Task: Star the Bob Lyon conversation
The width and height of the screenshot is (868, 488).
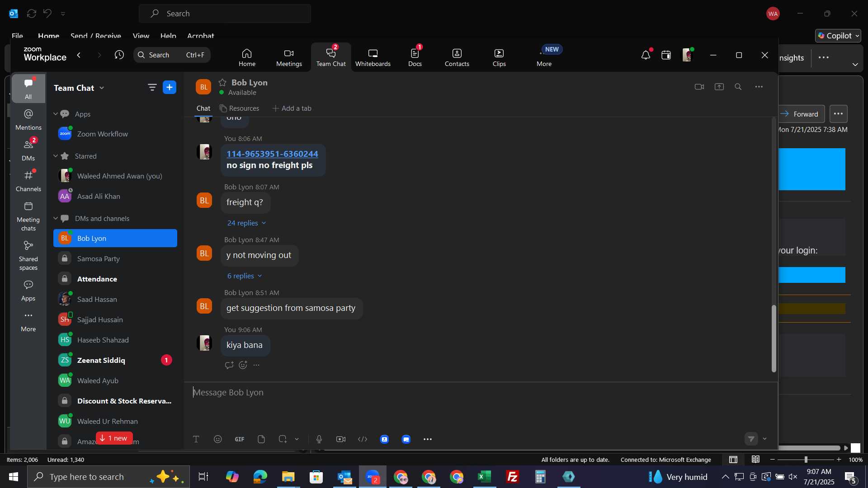Action: tap(222, 82)
